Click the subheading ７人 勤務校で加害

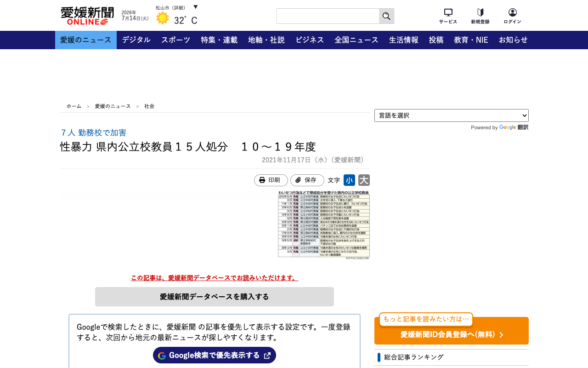(93, 132)
